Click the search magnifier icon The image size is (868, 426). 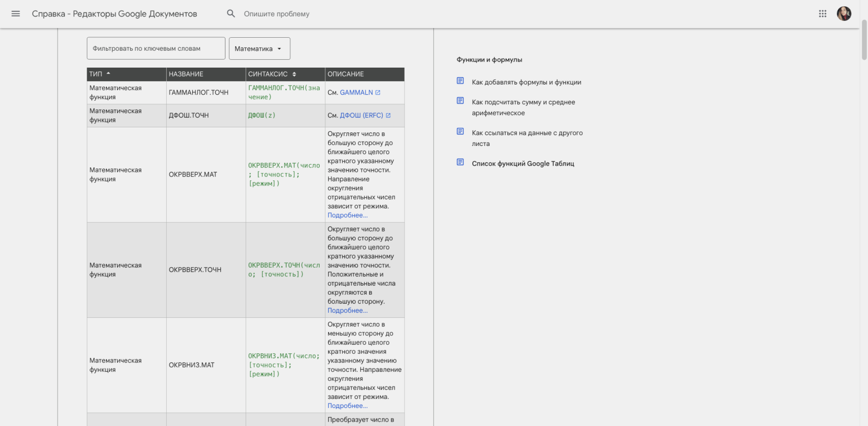tap(231, 14)
